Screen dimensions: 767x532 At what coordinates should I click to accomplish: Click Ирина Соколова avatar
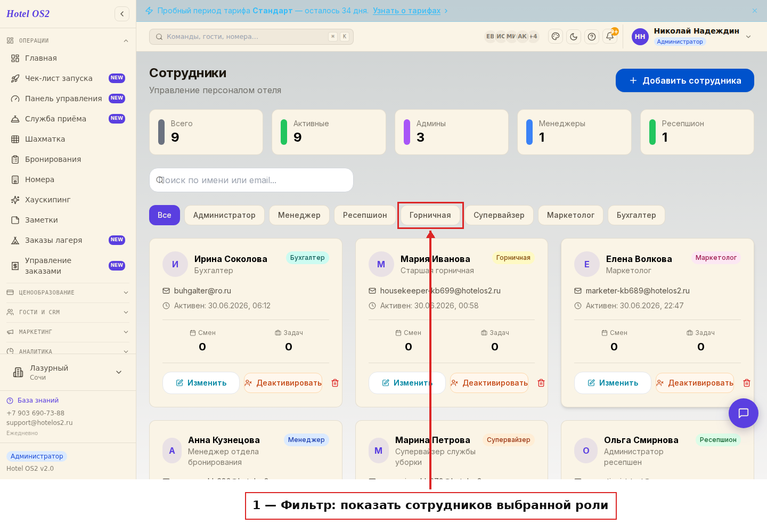point(175,264)
